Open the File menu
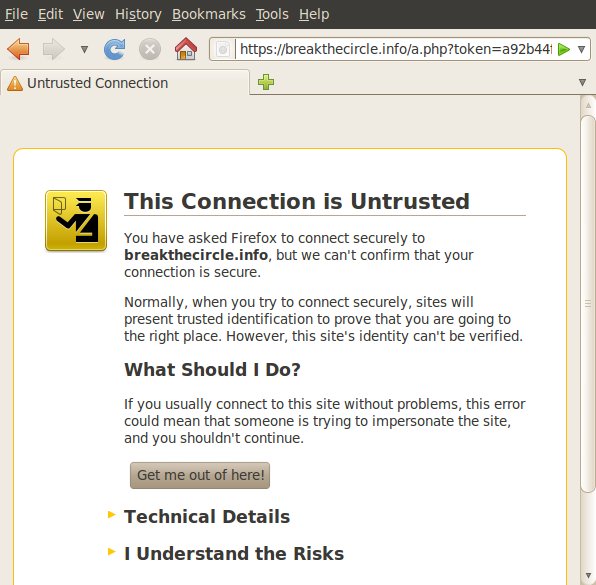Image resolution: width=596 pixels, height=585 pixels. click(x=16, y=14)
